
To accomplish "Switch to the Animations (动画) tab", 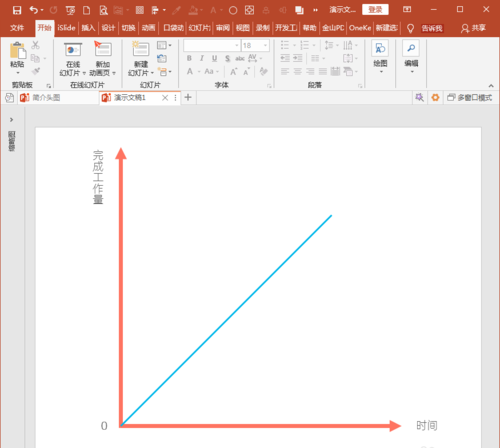I will pos(148,28).
